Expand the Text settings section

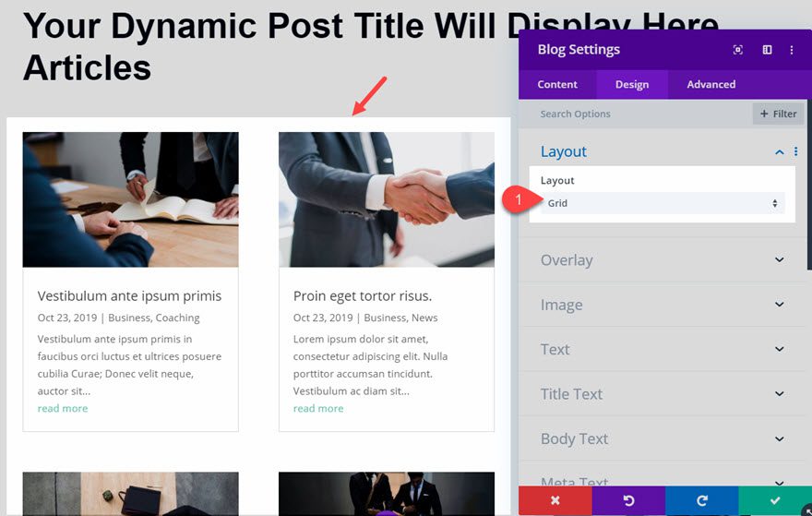tap(663, 349)
